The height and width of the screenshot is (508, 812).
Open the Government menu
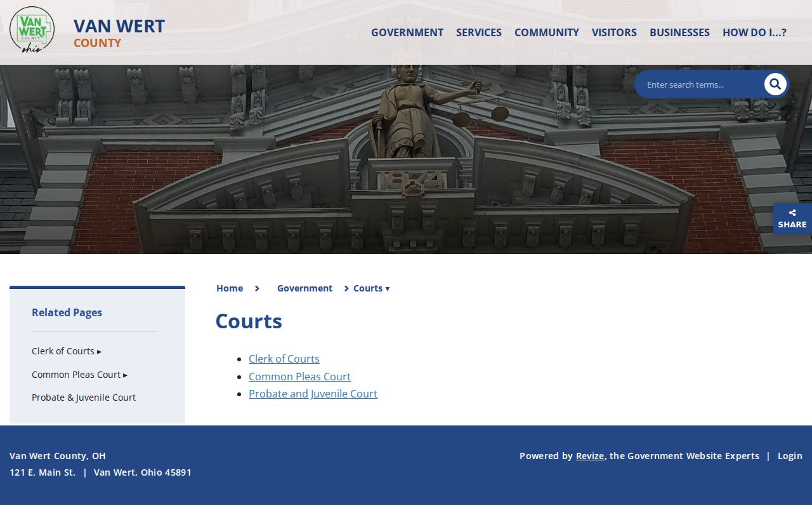407,32
